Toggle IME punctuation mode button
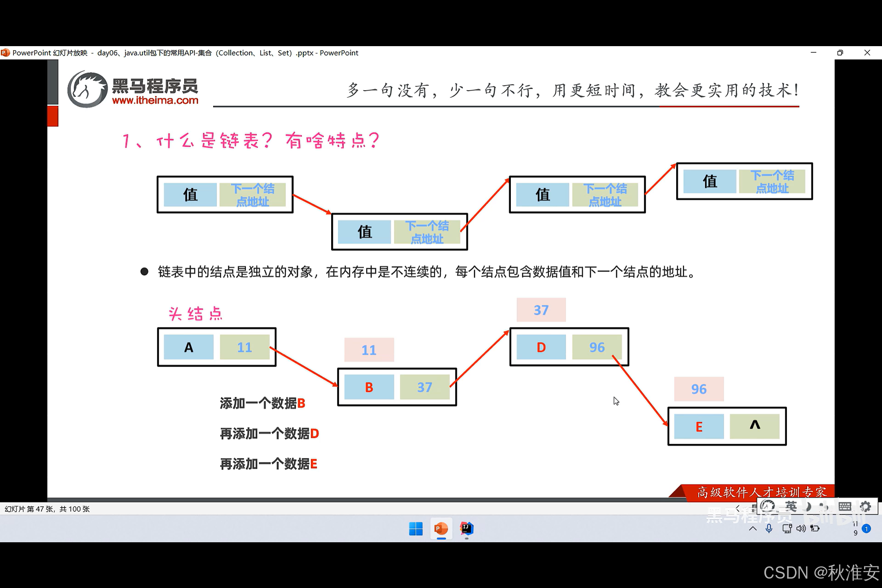The image size is (882, 588). [824, 507]
